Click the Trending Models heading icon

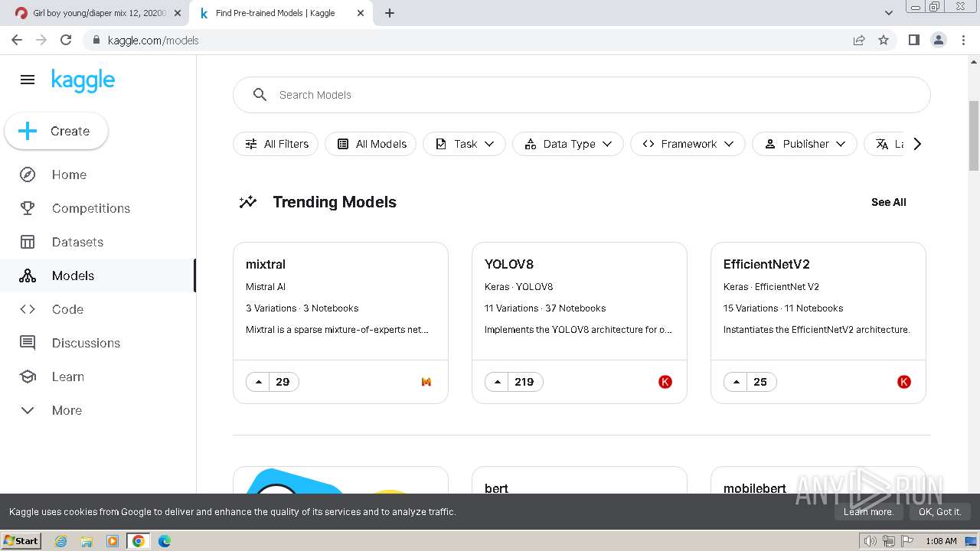click(248, 202)
